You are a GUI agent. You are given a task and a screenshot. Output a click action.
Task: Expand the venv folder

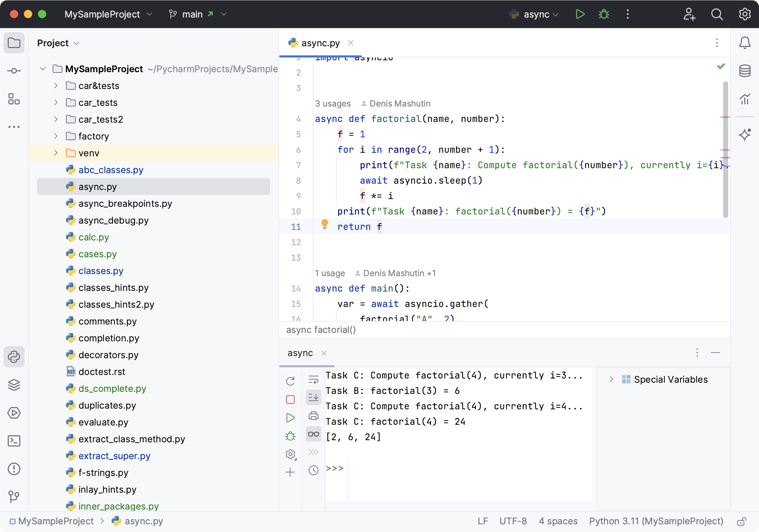pos(56,153)
